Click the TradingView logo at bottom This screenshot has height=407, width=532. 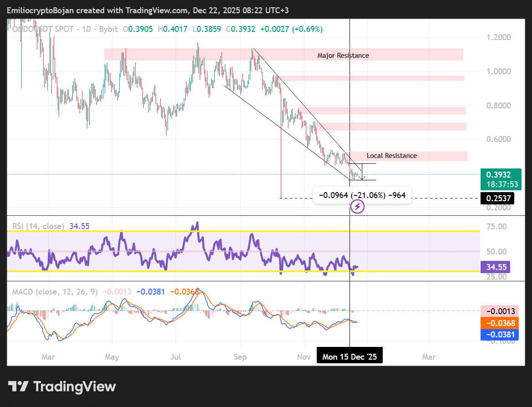(x=62, y=387)
